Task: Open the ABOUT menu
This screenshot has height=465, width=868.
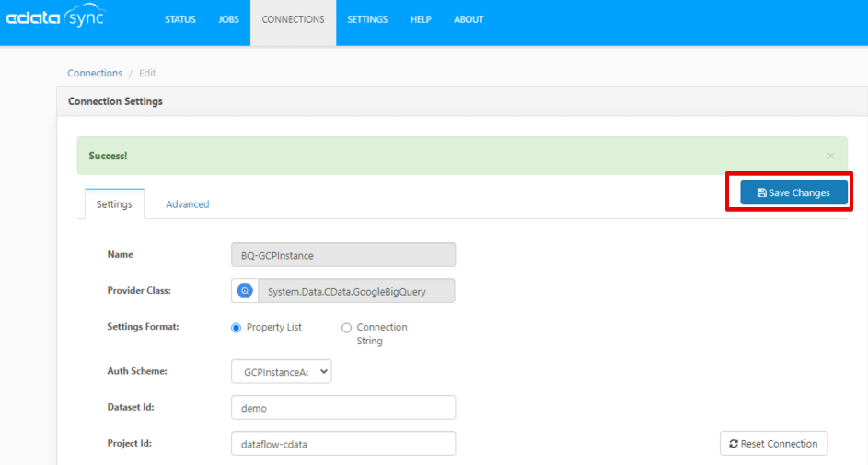Action: pyautogui.click(x=469, y=19)
